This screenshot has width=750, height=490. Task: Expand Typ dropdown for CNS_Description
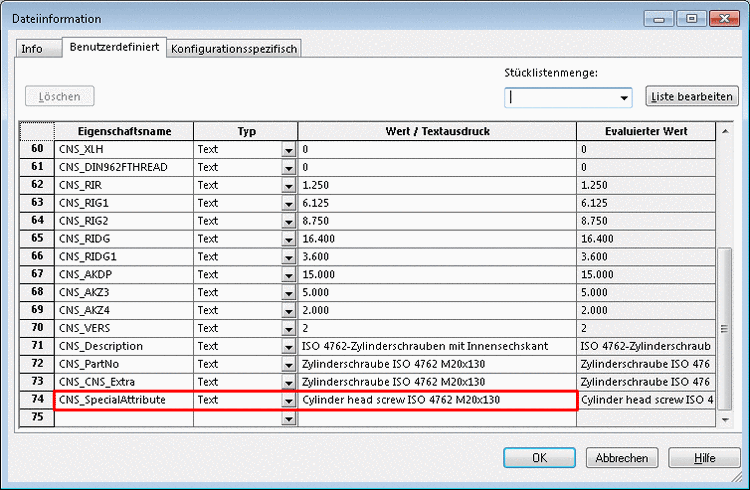coord(288,346)
